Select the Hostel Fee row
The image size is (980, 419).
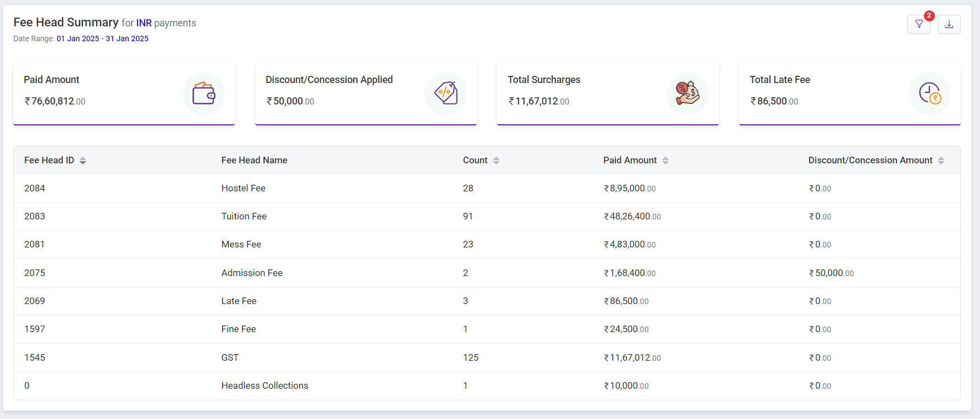(x=243, y=188)
